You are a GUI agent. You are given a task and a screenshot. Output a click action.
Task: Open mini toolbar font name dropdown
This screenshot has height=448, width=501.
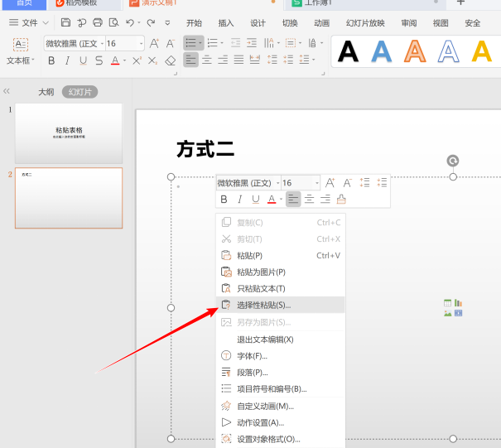click(277, 183)
